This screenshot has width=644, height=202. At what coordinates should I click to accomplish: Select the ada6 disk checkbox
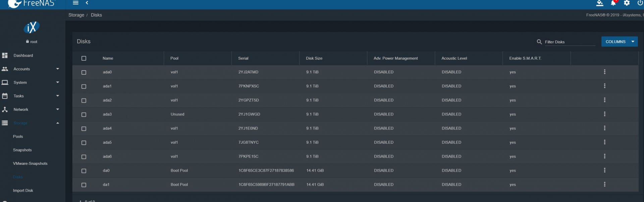(84, 157)
